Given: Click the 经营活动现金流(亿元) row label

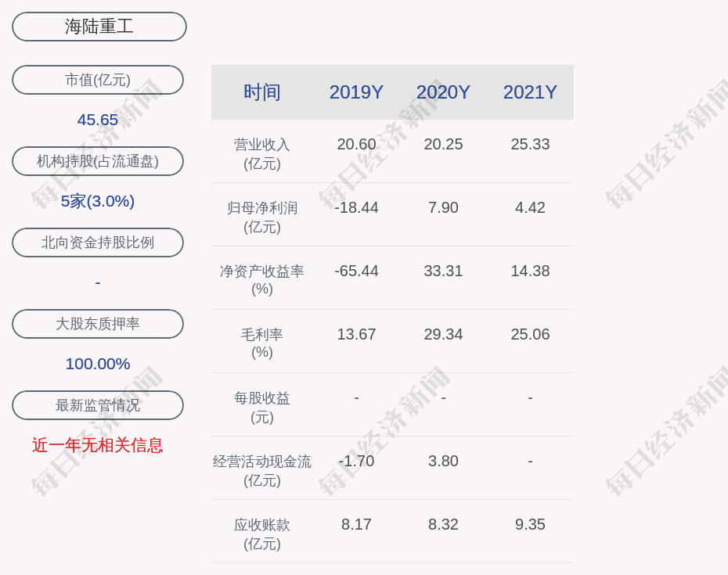Looking at the screenshot, I should click(x=262, y=471).
